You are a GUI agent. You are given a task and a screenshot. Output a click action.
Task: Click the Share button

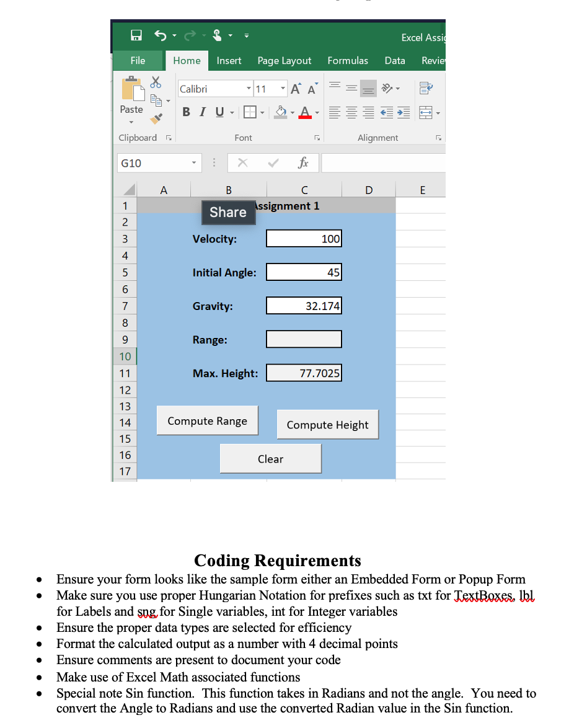228,213
